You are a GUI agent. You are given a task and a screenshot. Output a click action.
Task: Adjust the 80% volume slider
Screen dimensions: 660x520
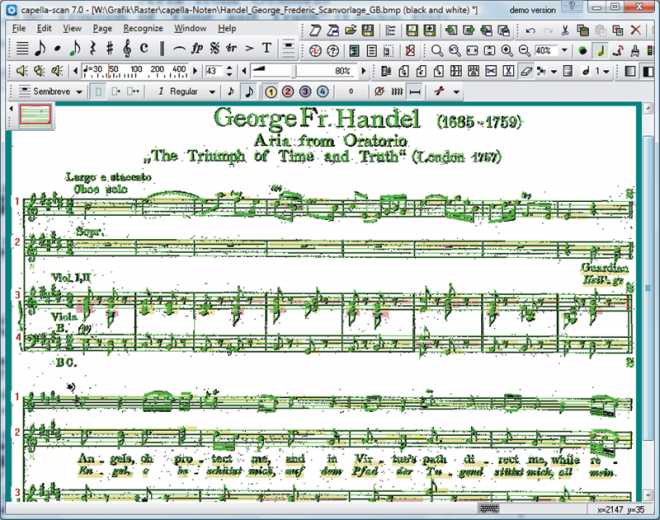coord(303,71)
